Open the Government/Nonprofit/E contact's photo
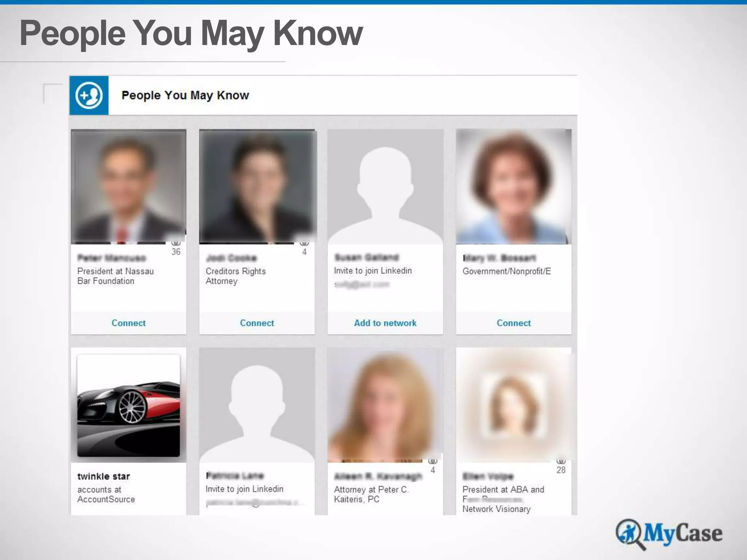Screen dimensions: 747x560 click(x=514, y=187)
